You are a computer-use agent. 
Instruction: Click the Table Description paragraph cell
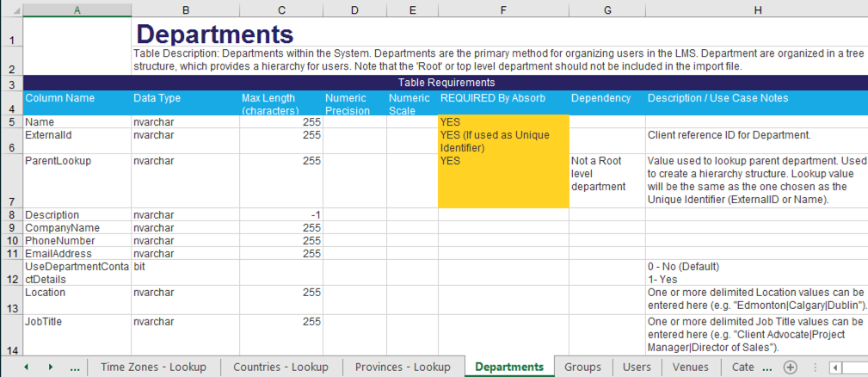(x=499, y=61)
